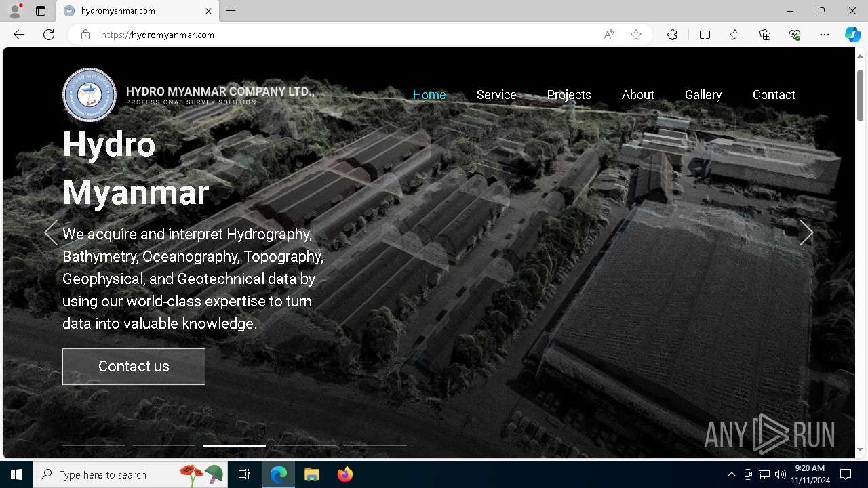Click the Hydro Myanmar logo
868x488 pixels.
[90, 95]
